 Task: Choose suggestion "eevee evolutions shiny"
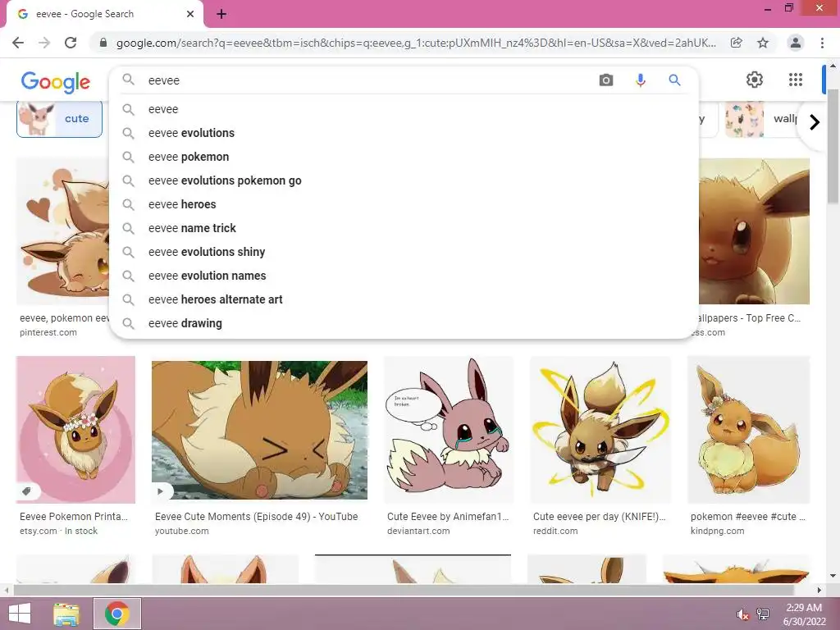(x=404, y=252)
